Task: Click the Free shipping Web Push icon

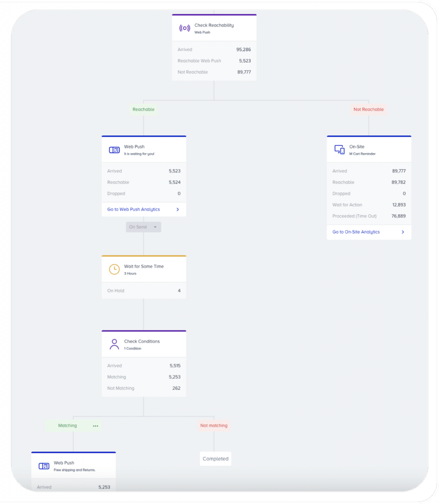Action: (44, 466)
